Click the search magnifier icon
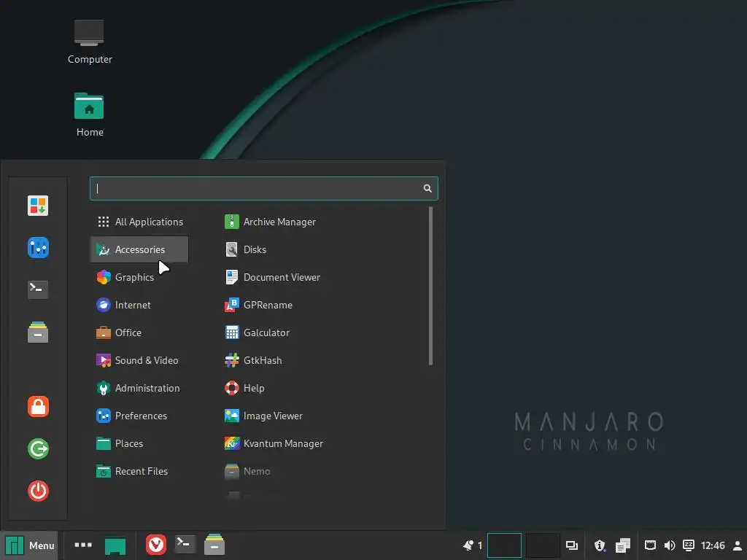 pos(427,189)
